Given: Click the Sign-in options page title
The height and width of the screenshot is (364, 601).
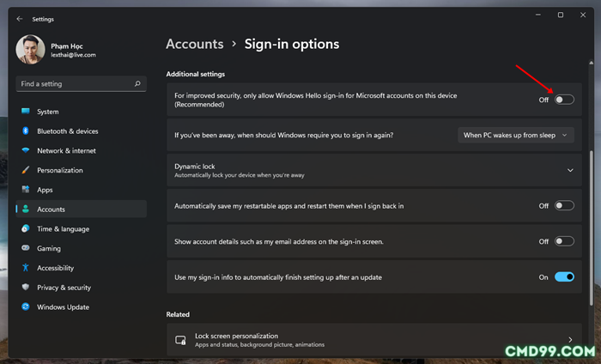Looking at the screenshot, I should tap(292, 44).
